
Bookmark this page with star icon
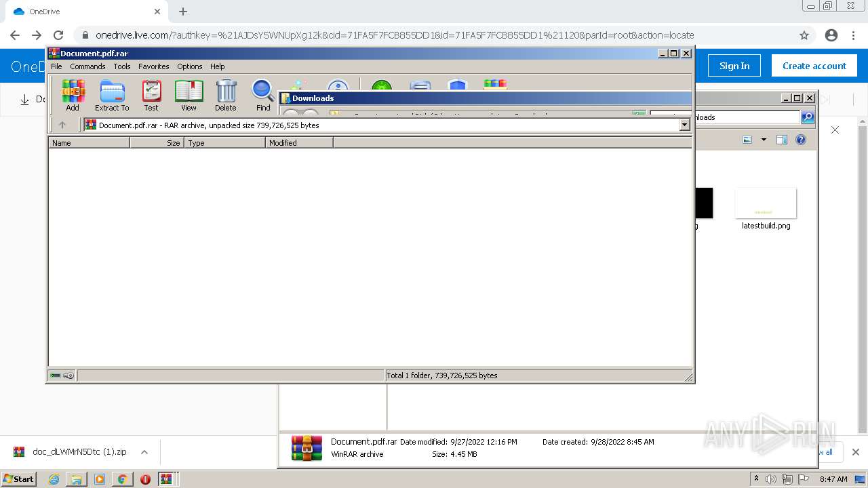[x=804, y=35]
